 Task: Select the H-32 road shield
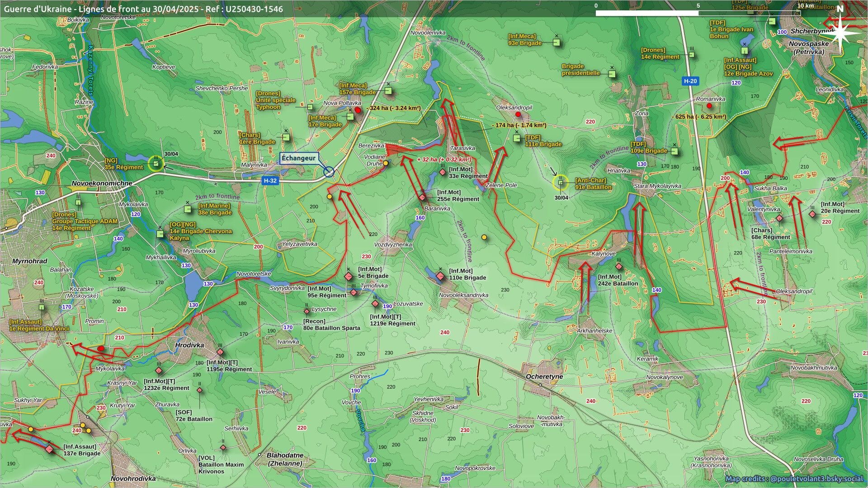click(270, 181)
